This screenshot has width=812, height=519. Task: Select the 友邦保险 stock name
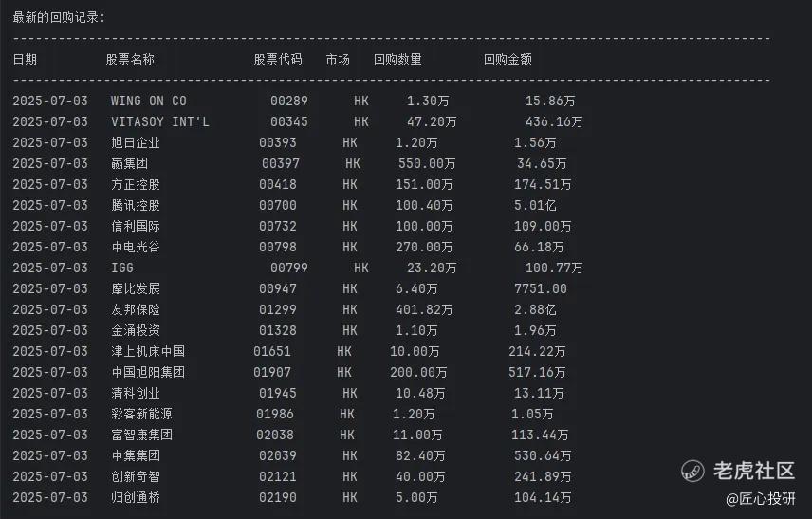tap(136, 309)
